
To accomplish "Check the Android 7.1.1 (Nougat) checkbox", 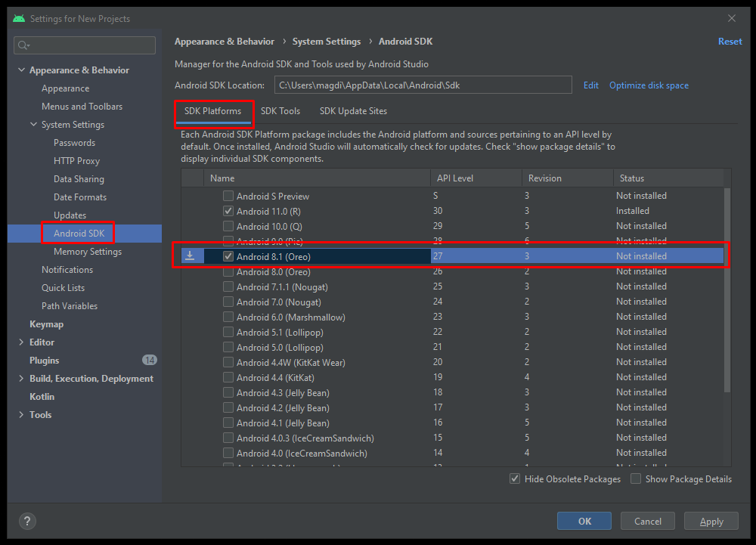I will click(228, 286).
